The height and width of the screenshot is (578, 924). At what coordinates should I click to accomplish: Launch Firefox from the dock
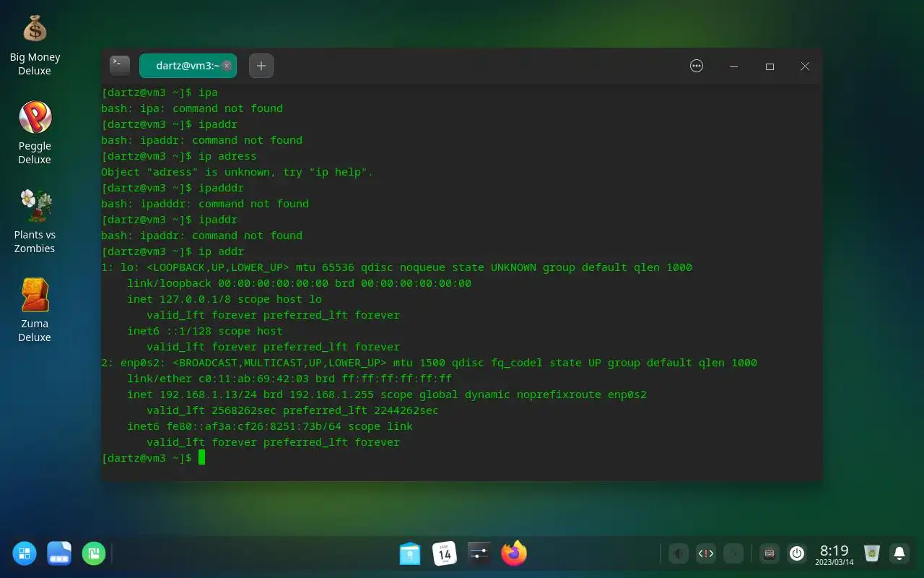click(514, 553)
